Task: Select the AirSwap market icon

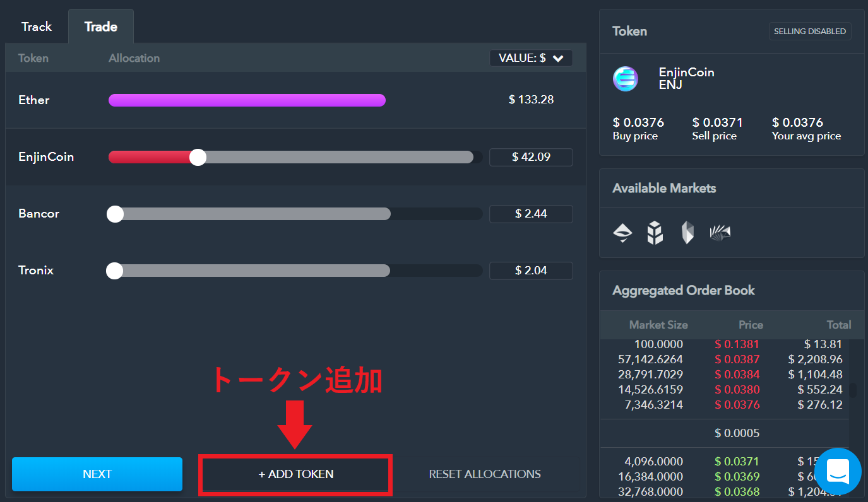Action: point(622,233)
